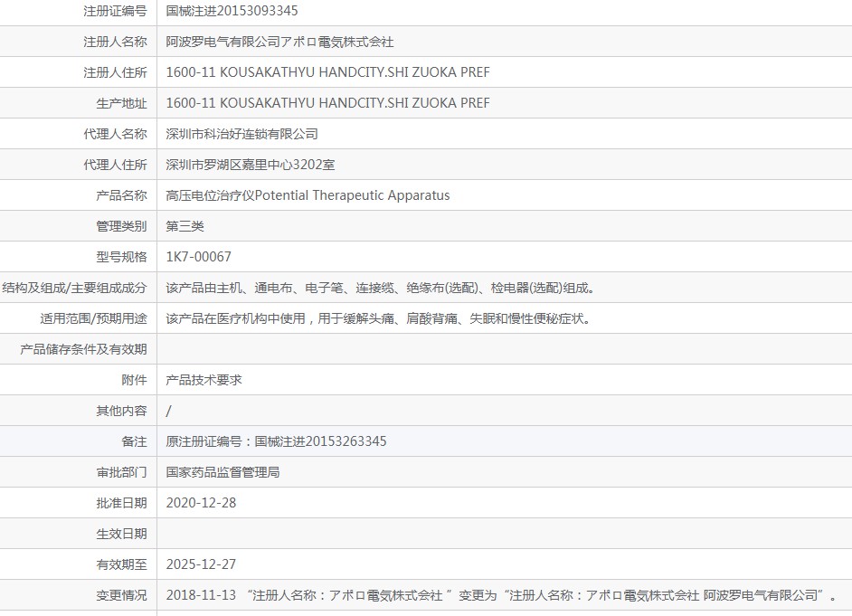Select intended use text 该产品在医疗机构中使用
The height and width of the screenshot is (616, 852).
378,319
